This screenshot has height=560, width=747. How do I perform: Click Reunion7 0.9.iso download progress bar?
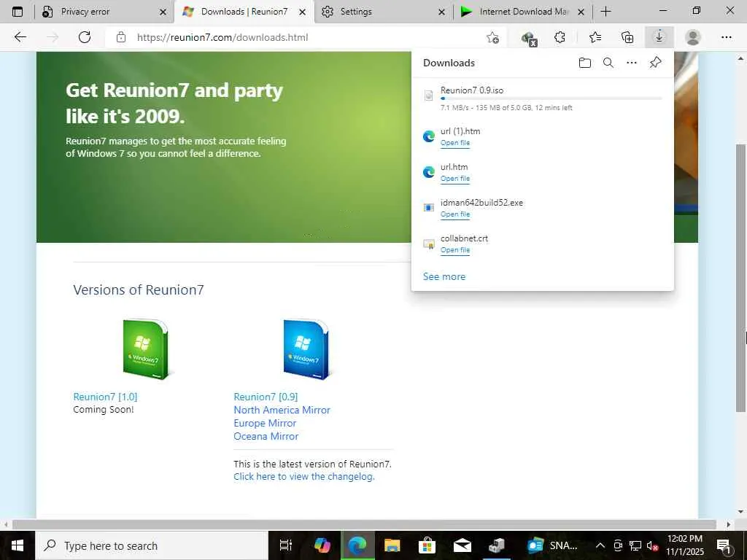tap(551, 98)
